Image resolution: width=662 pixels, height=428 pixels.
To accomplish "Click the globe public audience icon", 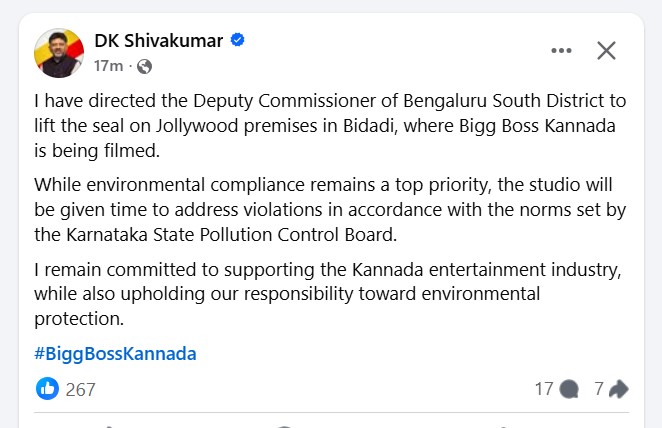I will tap(144, 66).
